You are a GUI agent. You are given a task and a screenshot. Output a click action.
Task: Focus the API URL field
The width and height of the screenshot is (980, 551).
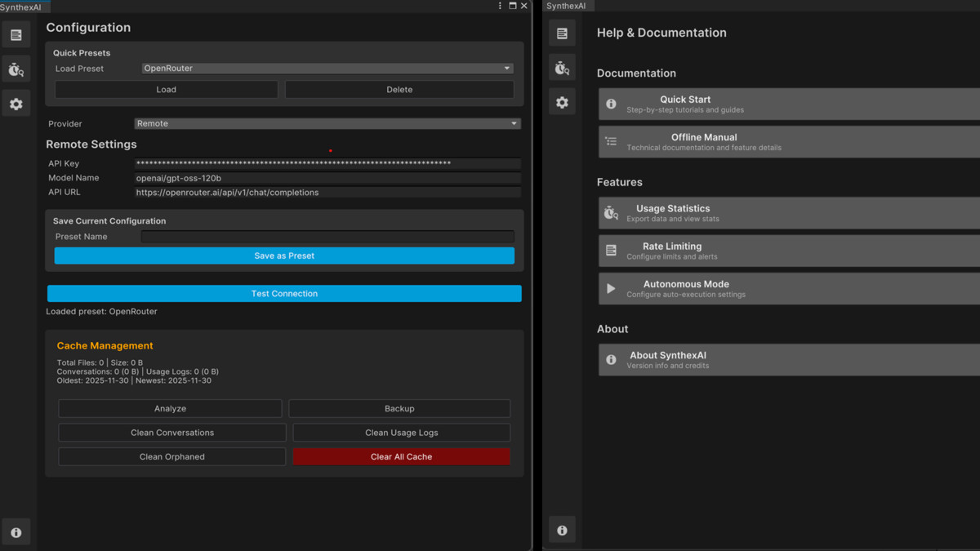pyautogui.click(x=327, y=193)
